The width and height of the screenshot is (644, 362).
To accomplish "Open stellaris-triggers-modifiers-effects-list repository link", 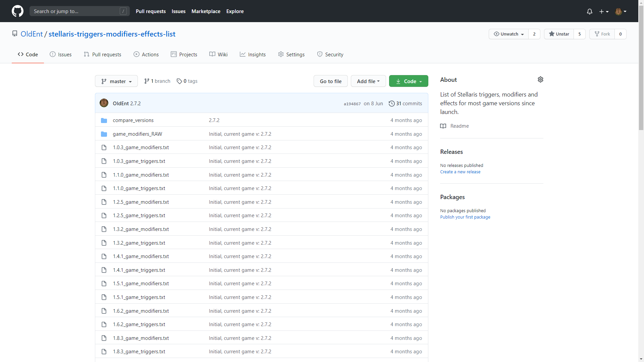I will (x=112, y=34).
